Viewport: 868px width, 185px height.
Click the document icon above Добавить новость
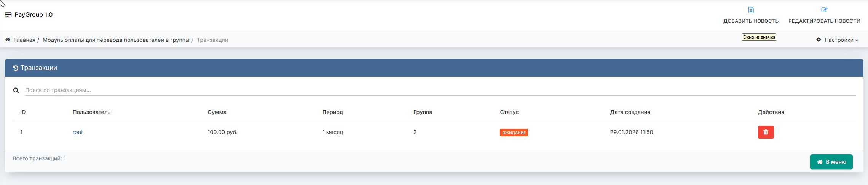point(751,10)
